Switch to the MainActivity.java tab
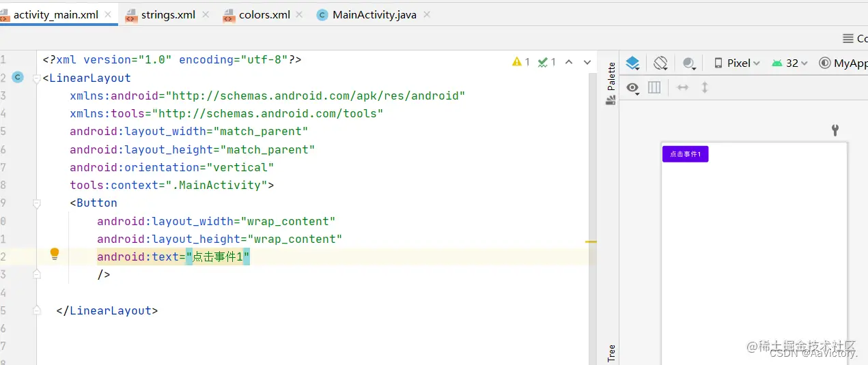Screen dimensions: 868x365 374,14
